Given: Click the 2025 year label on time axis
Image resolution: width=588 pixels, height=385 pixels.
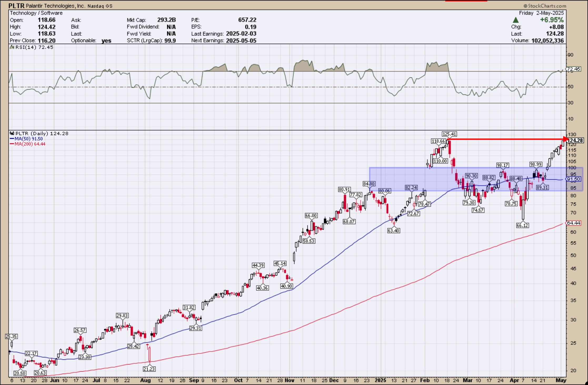Looking at the screenshot, I should tap(380, 380).
